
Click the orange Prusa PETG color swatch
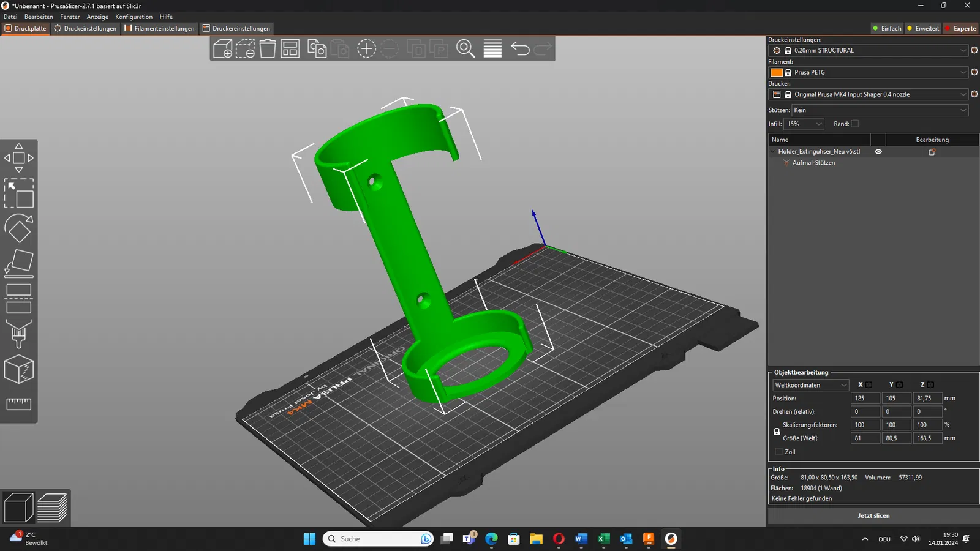(x=777, y=72)
